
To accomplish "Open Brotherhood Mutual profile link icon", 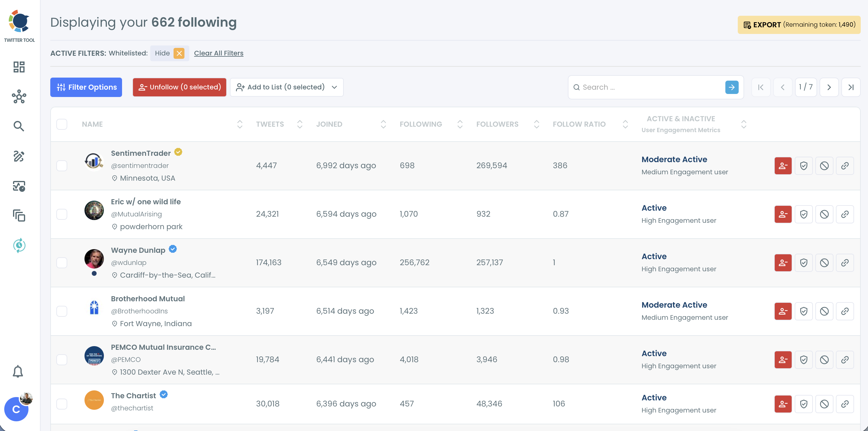I will tap(844, 311).
